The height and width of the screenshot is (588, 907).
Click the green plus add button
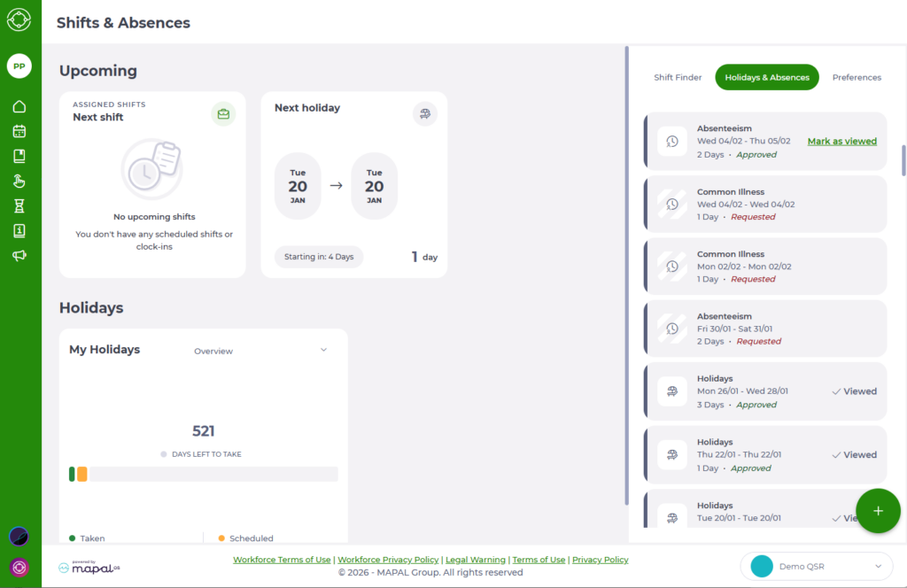878,511
